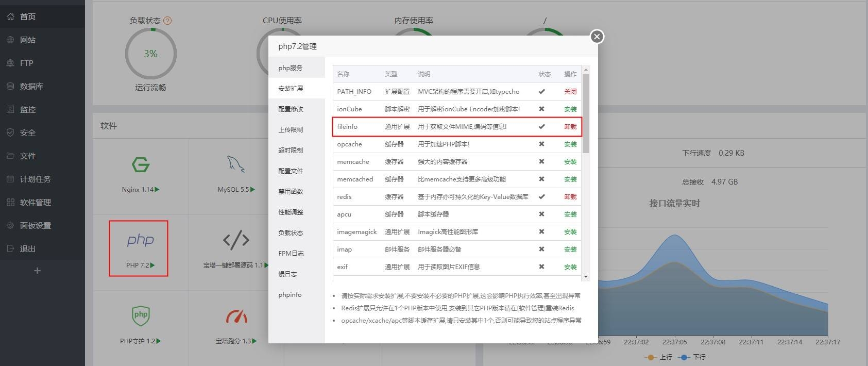The height and width of the screenshot is (366, 868).
Task: Click the MySQL 5.5 play arrow
Action: pyautogui.click(x=252, y=190)
